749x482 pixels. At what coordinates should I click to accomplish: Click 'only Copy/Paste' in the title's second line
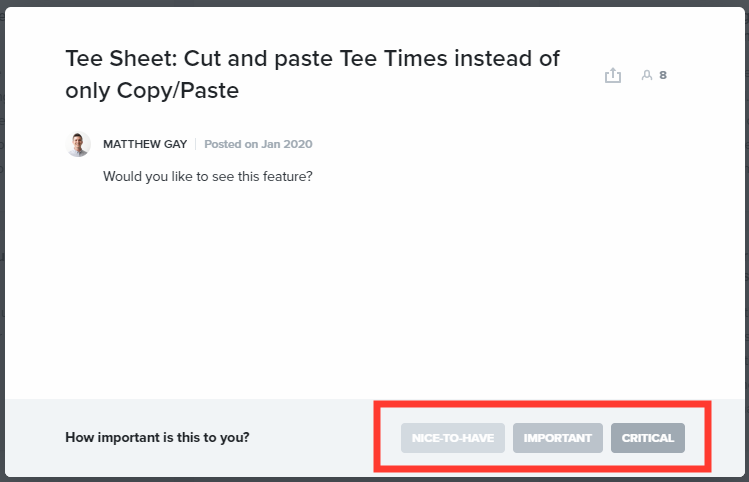coord(153,90)
